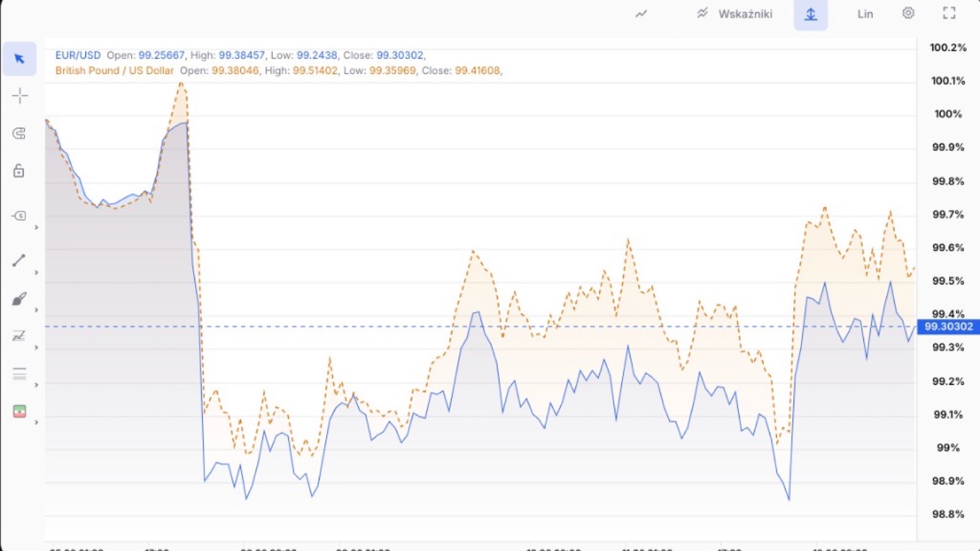Click the current price label 99.30302

click(x=948, y=326)
